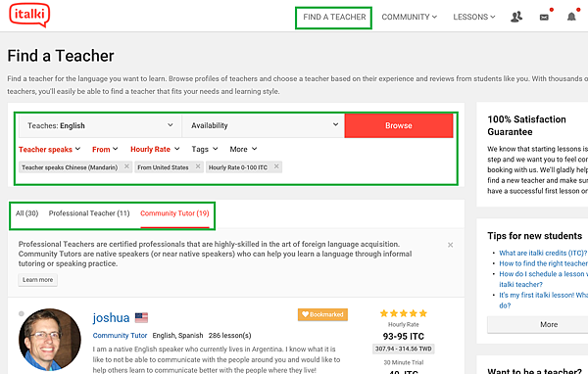Dismiss the Professional Teachers info notice
Image resolution: width=588 pixels, height=374 pixels.
(x=451, y=245)
